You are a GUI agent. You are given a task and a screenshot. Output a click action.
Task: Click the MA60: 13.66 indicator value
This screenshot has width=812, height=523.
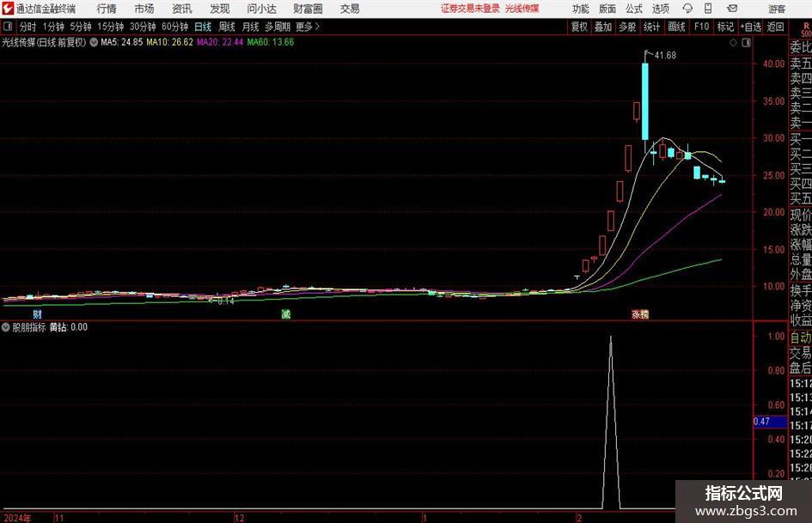coord(271,42)
